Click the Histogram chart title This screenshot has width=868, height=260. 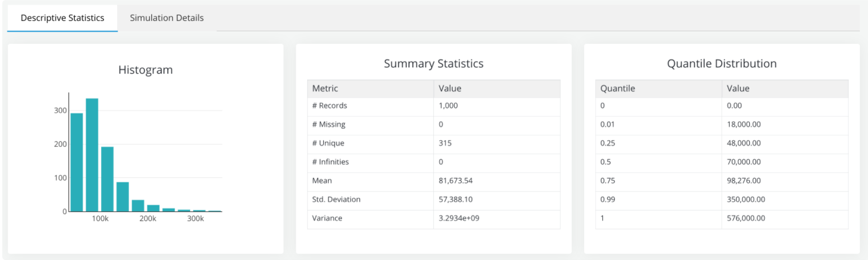[145, 70]
